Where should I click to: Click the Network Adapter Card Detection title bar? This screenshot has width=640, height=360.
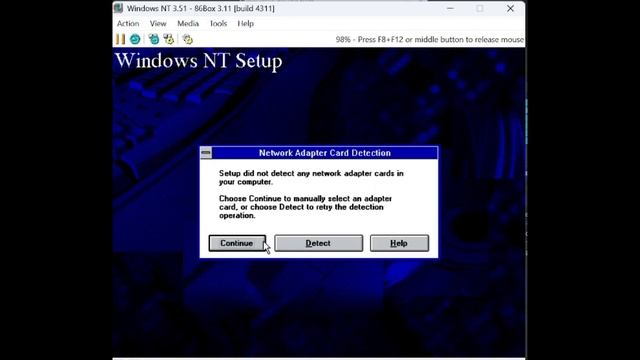[324, 153]
